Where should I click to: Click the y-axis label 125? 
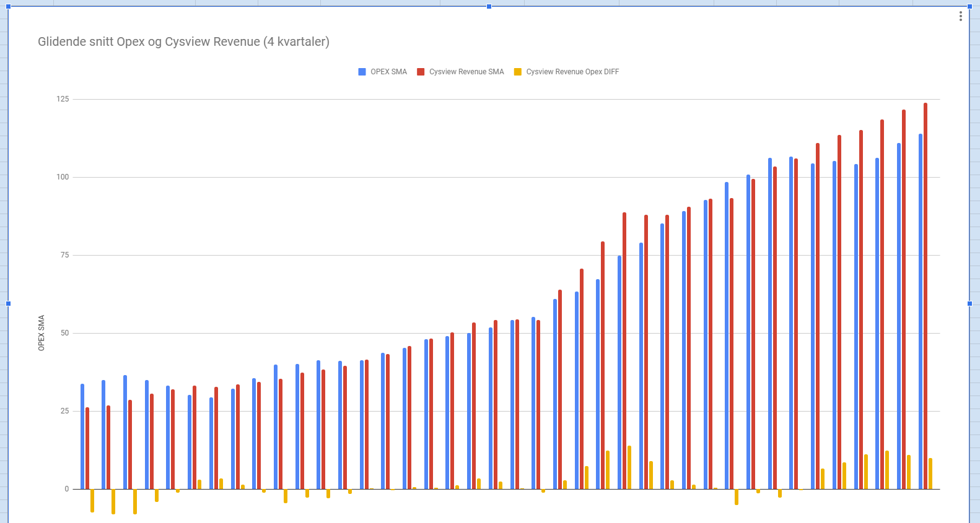coord(63,99)
